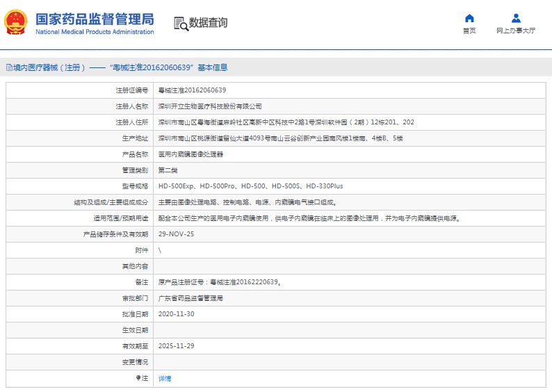Click the 首页 label

469,31
